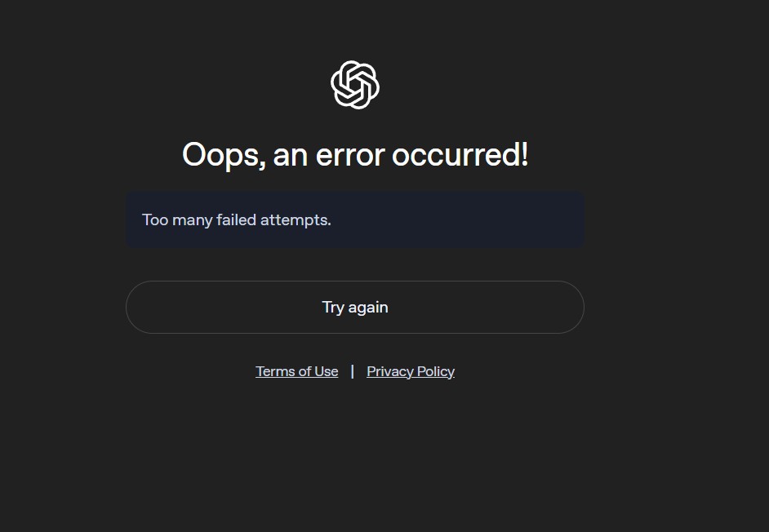Click the word 'Oops' in the heading

(222, 156)
